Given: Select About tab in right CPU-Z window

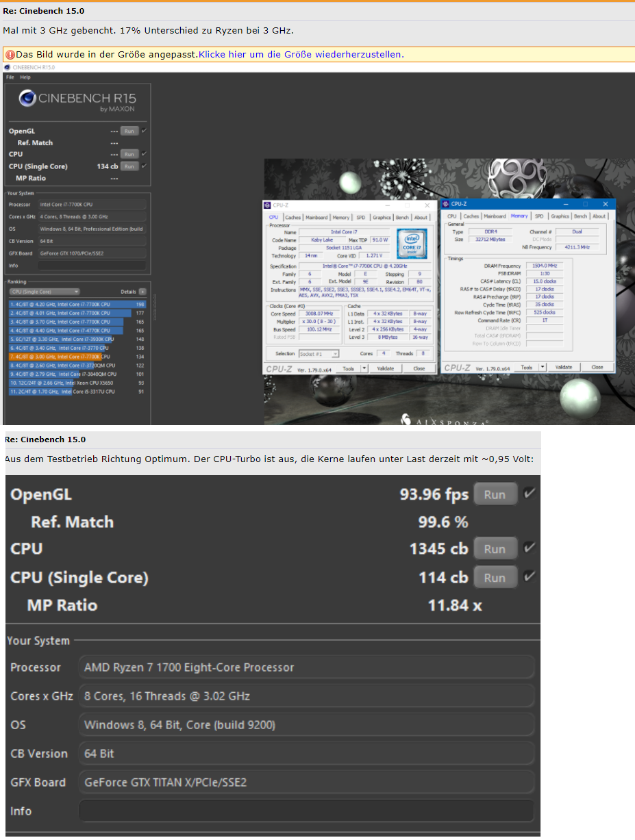Looking at the screenshot, I should click(599, 216).
